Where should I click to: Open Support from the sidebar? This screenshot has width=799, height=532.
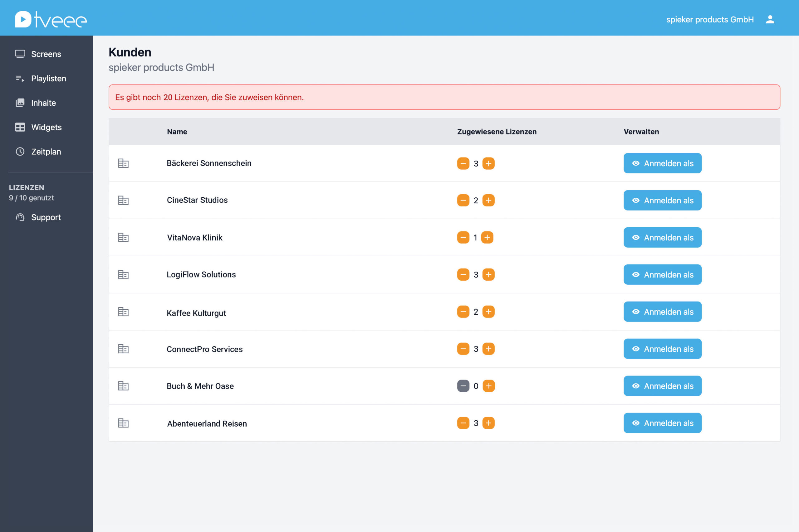(46, 217)
